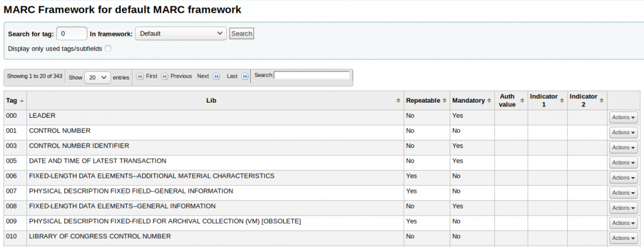Open the Show entries count dropdown
This screenshot has width=644, height=247.
97,78
